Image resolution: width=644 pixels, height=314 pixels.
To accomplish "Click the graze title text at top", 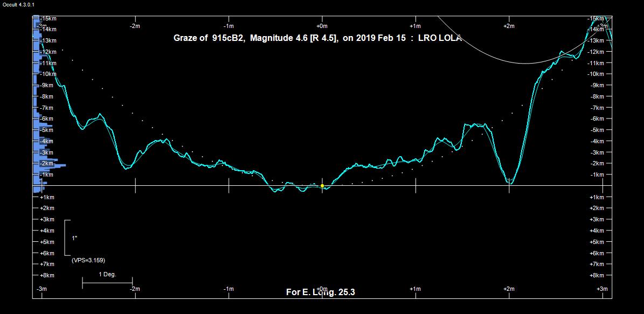I will pyautogui.click(x=317, y=38).
